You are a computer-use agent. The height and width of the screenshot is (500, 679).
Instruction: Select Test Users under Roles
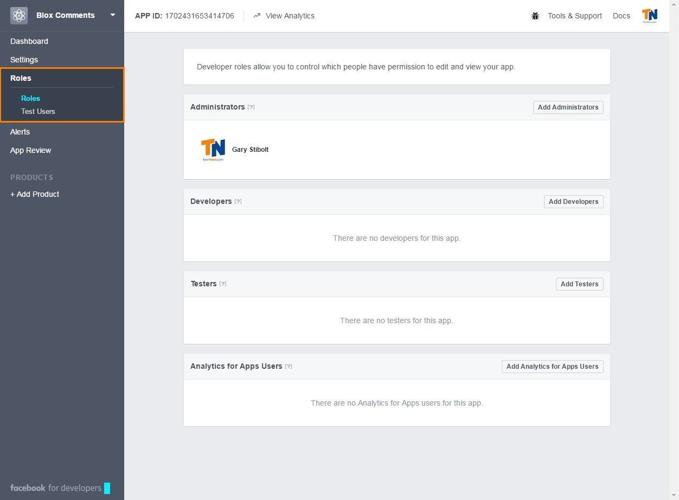click(x=38, y=111)
